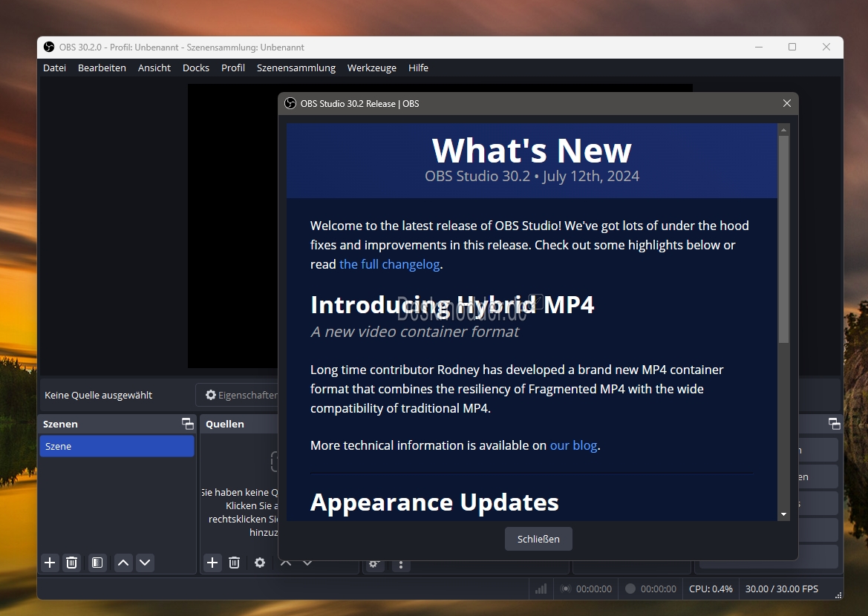
Task: Open the Szenensammlung menu
Action: point(296,68)
